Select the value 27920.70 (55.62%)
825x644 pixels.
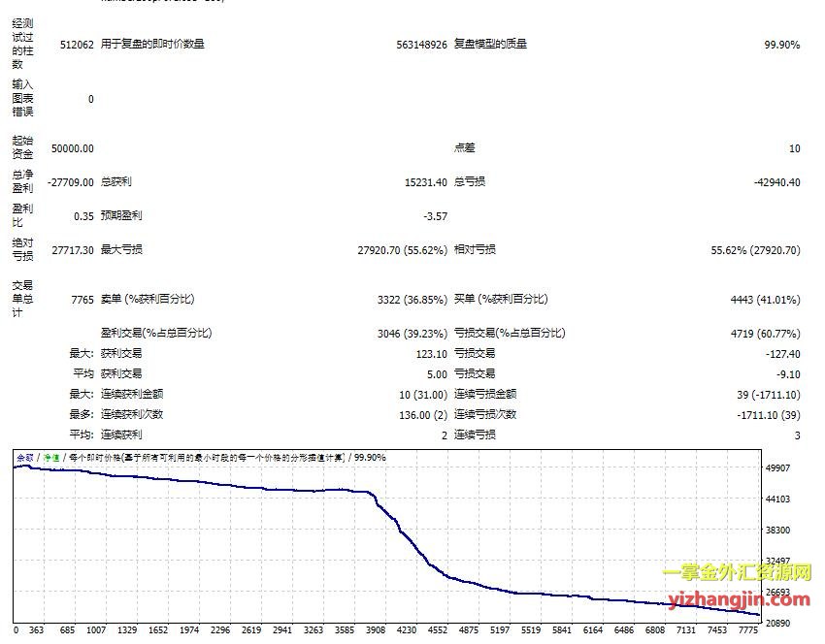(x=403, y=250)
